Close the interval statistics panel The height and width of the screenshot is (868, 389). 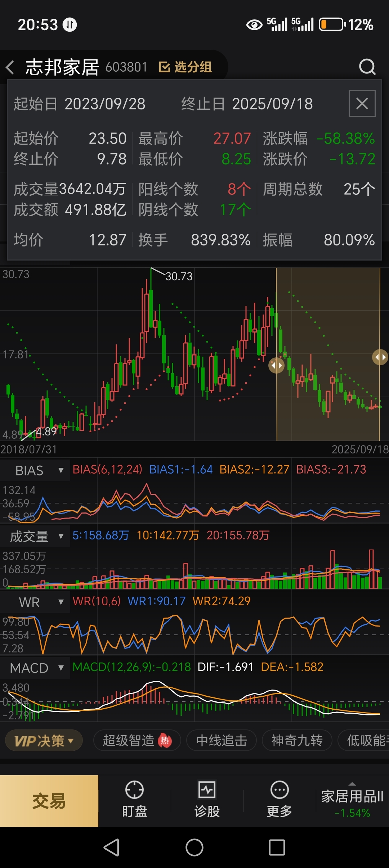(362, 104)
